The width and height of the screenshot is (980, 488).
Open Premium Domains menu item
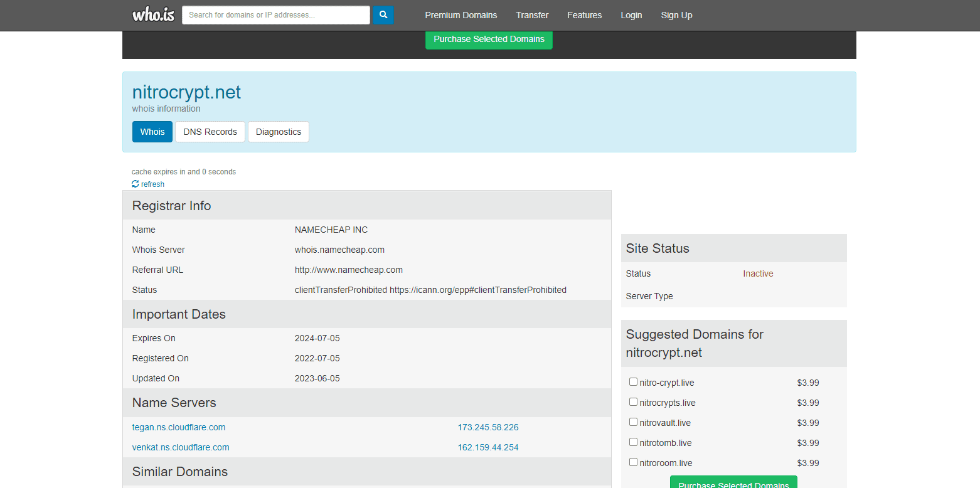click(x=461, y=15)
